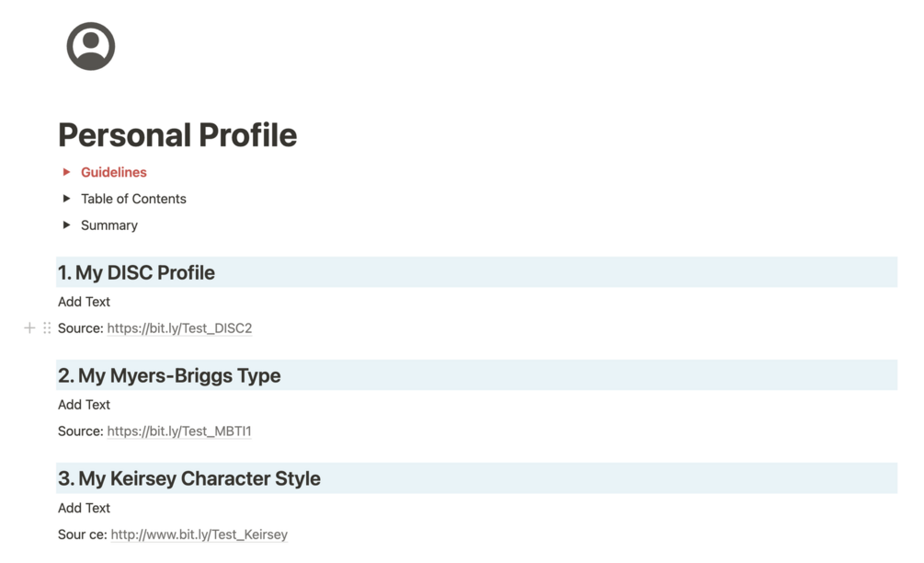Click the profile avatar page icon

click(x=91, y=47)
